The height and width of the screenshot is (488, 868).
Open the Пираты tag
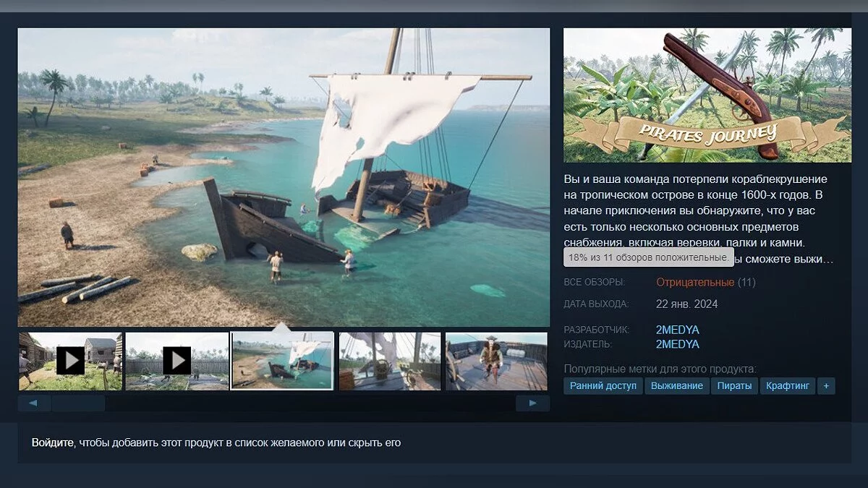point(734,385)
